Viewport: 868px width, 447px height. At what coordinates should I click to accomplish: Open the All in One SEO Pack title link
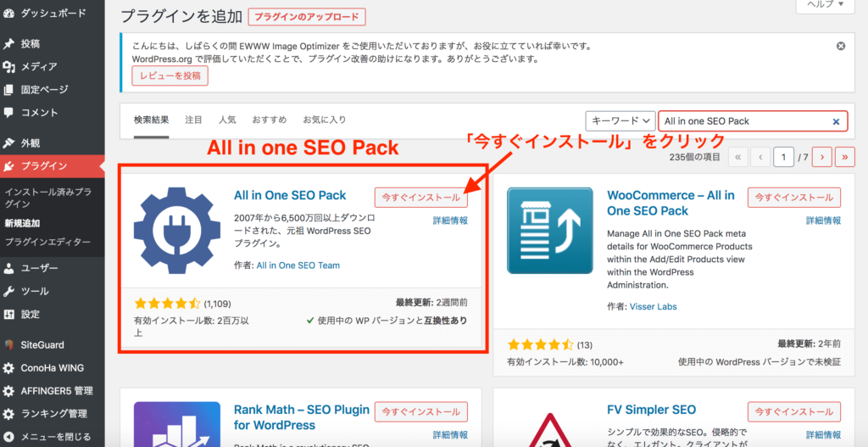pyautogui.click(x=290, y=195)
